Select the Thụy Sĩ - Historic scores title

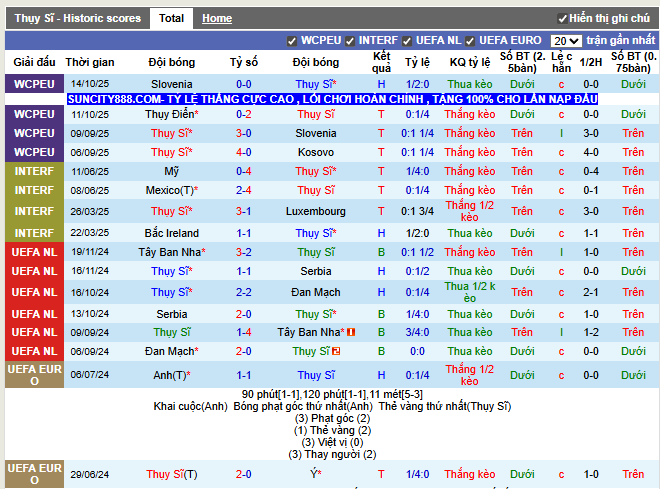click(x=78, y=19)
